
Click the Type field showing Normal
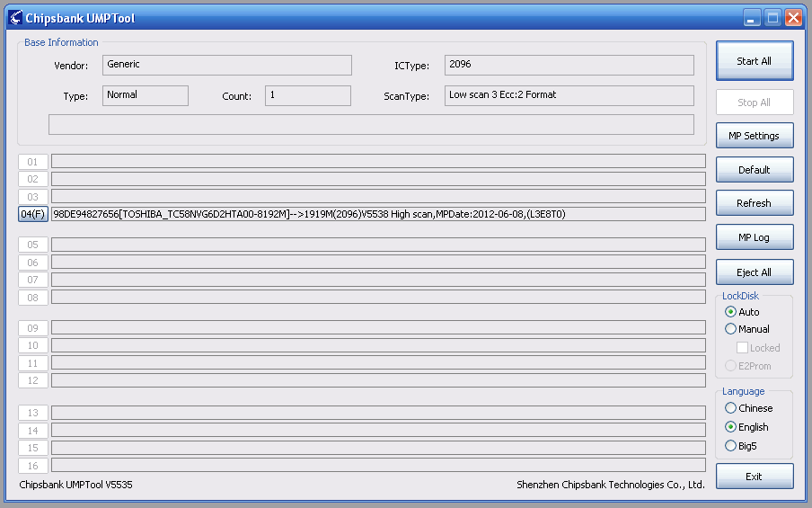click(146, 95)
